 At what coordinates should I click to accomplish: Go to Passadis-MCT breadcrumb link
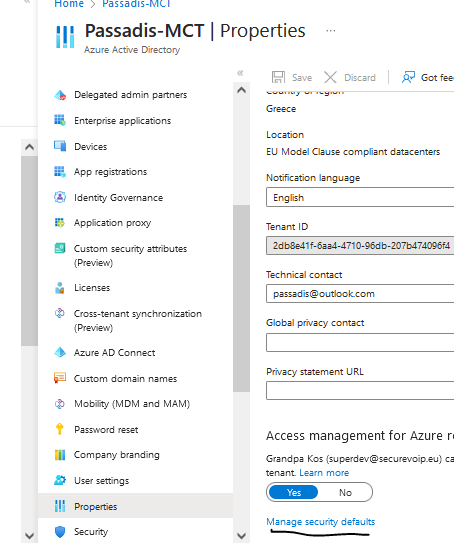click(x=136, y=4)
